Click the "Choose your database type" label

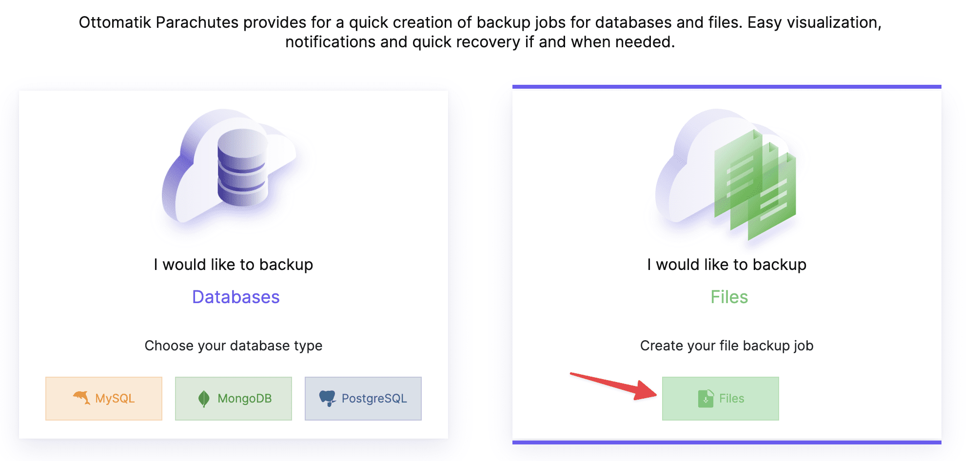(x=234, y=346)
